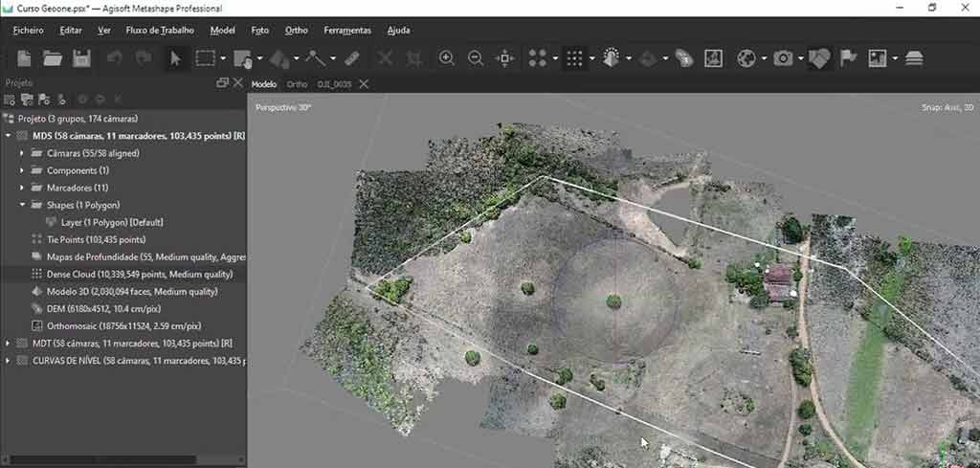The width and height of the screenshot is (980, 468).
Task: Click the Save project floppy disk icon
Action: 81,58
